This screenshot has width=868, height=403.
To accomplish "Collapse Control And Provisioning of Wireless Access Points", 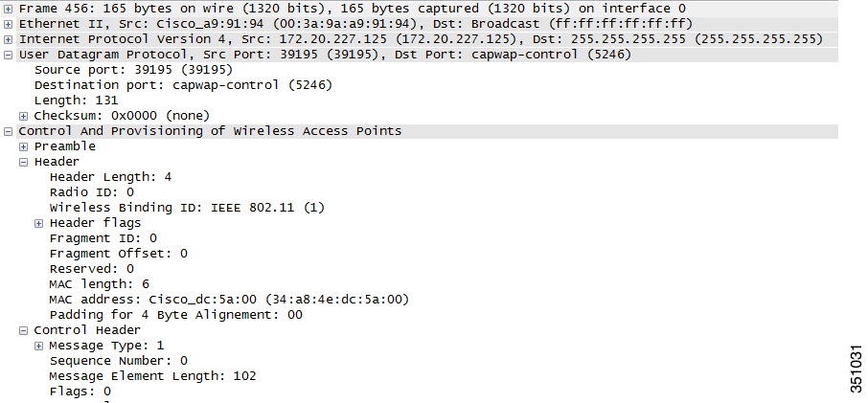I will 9,131.
